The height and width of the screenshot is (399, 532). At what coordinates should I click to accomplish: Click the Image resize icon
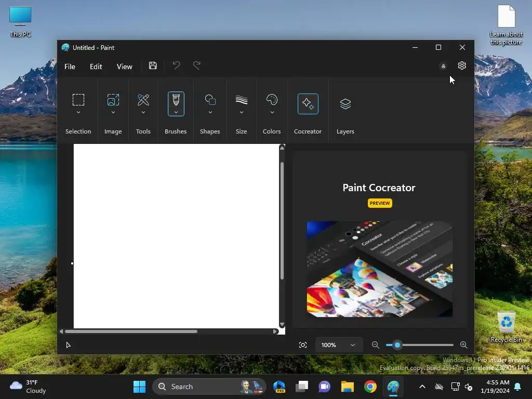click(113, 100)
